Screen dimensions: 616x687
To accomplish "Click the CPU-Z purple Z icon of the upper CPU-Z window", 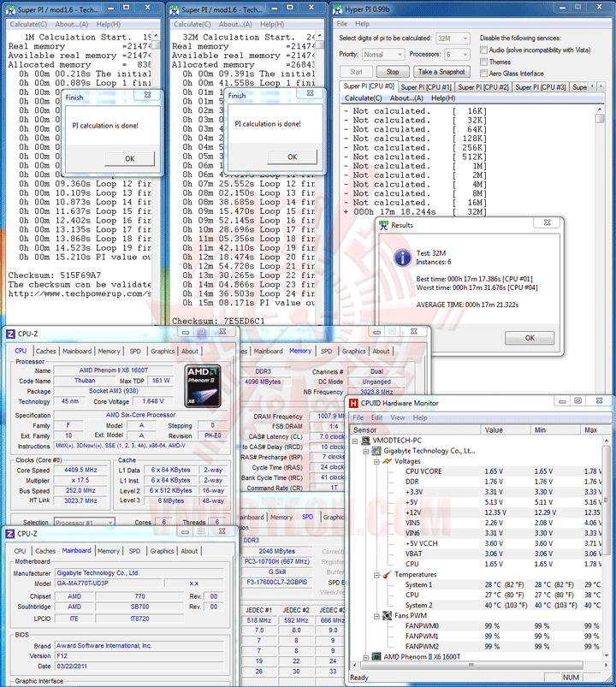I will 10,334.
